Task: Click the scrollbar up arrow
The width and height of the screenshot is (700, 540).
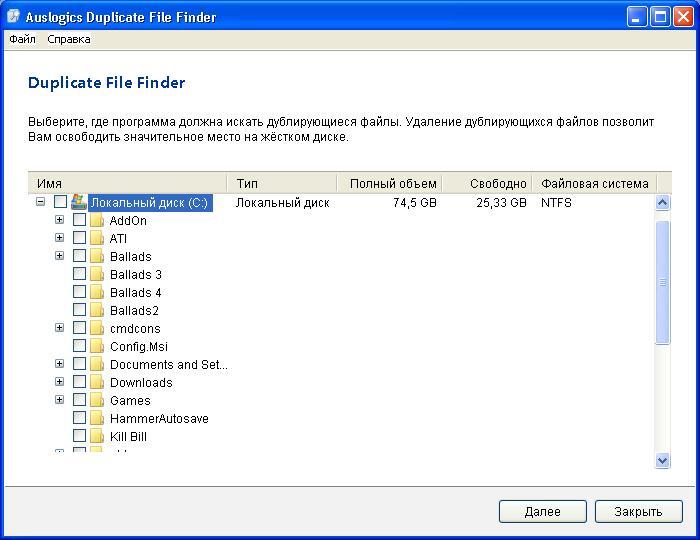Action: click(662, 203)
